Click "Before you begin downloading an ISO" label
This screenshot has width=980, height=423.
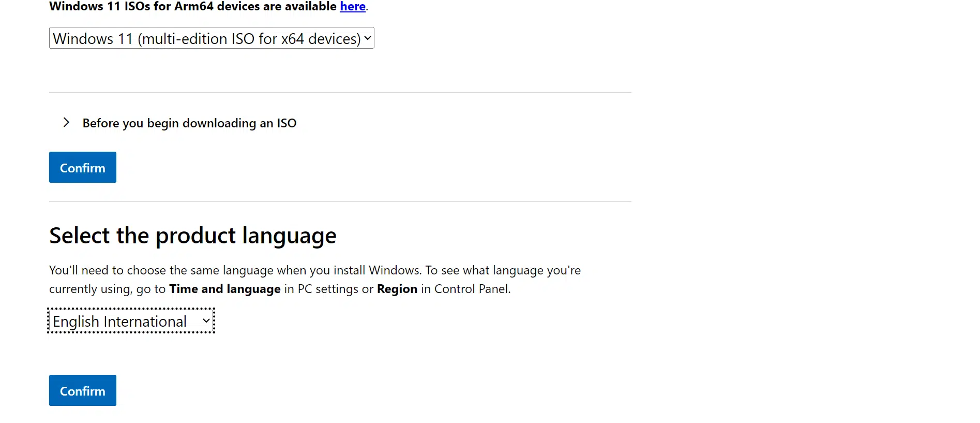189,123
